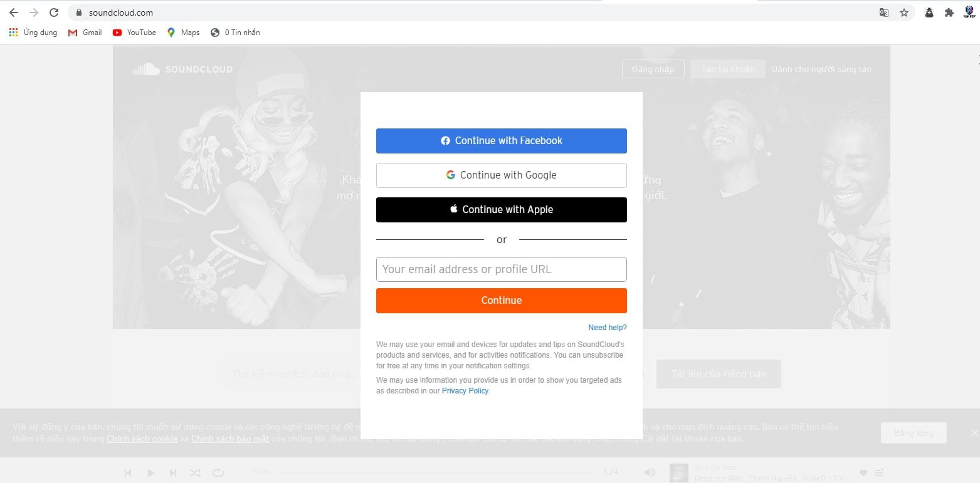Open the Chính sách bảo mật link
Screen dimensions: 980x483
(x=230, y=439)
